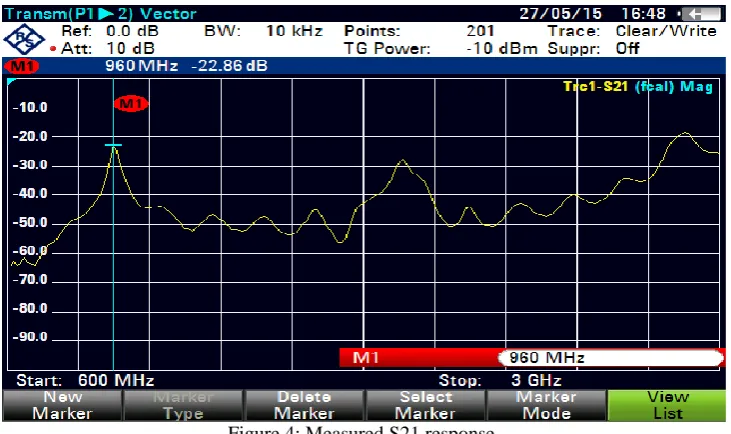Select the Delete Marker softkey
This screenshot has width=731, height=434.
[304, 405]
